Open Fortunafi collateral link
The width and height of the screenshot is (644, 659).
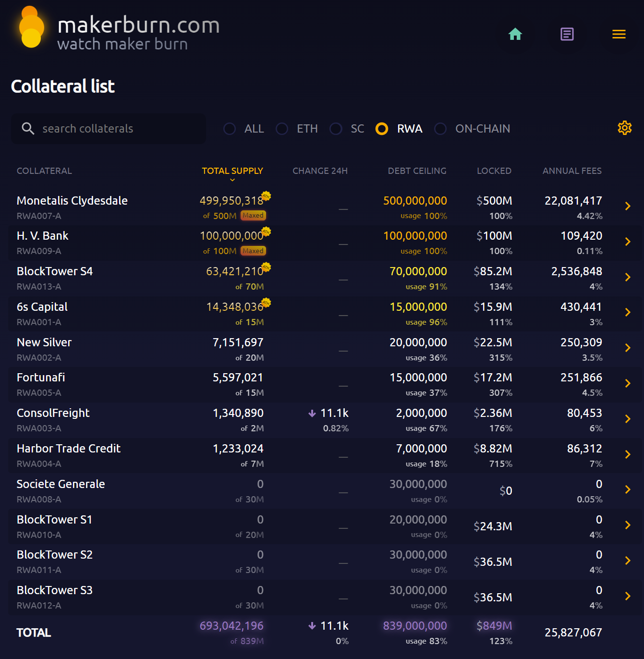(41, 378)
